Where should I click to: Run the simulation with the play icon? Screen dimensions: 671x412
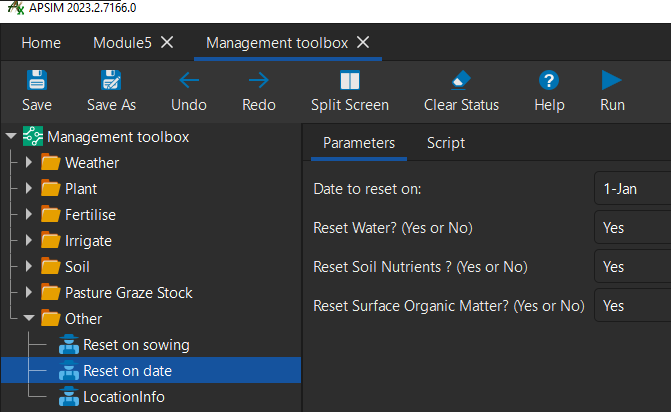point(611,80)
